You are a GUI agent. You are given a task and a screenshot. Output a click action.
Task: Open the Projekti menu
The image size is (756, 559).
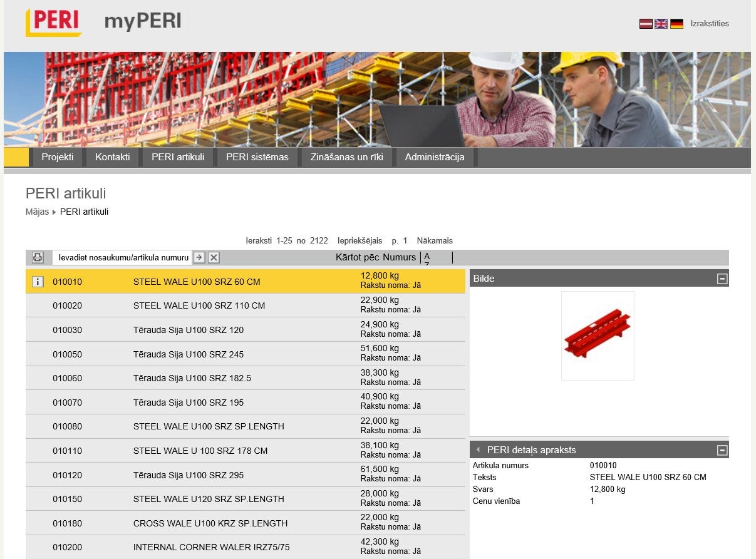pos(58,157)
